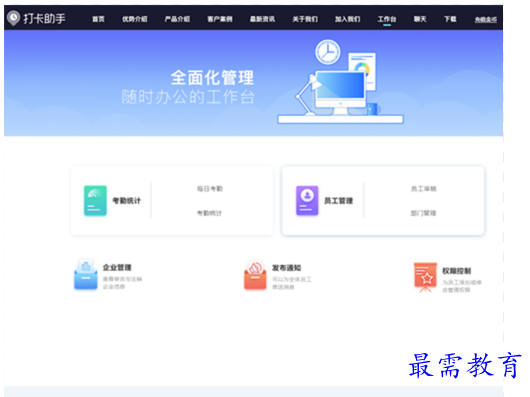Click the 全面化管理 banner heading
Image resolution: width=530 pixels, height=397 pixels.
pyautogui.click(x=212, y=78)
